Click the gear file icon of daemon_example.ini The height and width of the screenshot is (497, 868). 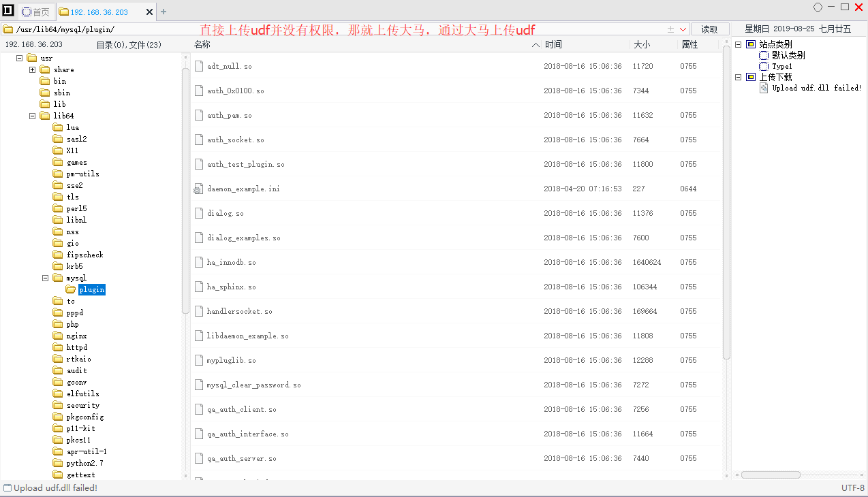click(198, 189)
